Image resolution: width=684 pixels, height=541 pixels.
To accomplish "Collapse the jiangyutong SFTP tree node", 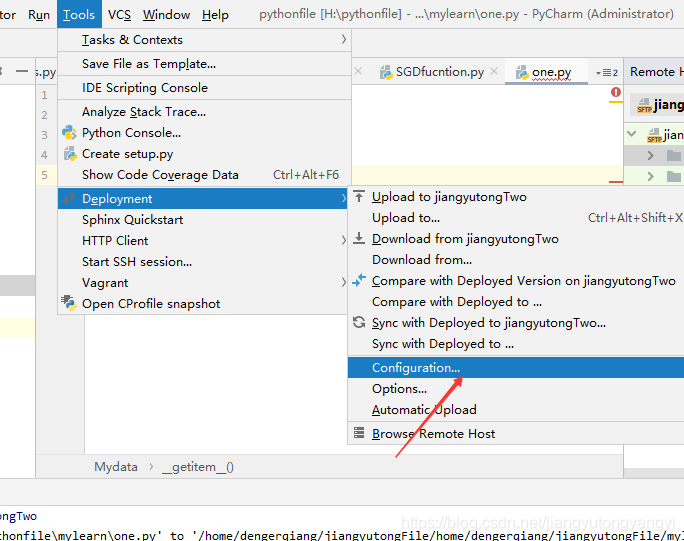I will pos(631,134).
